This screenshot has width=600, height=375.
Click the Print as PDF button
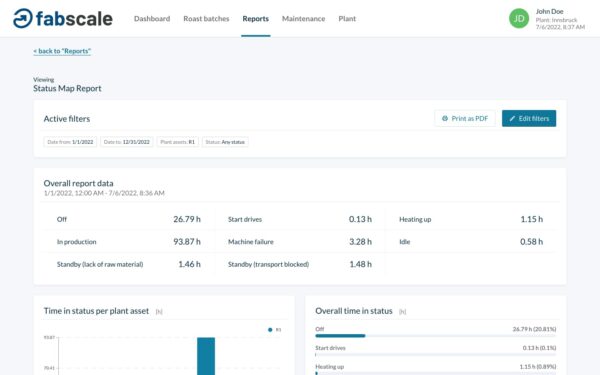coord(465,119)
